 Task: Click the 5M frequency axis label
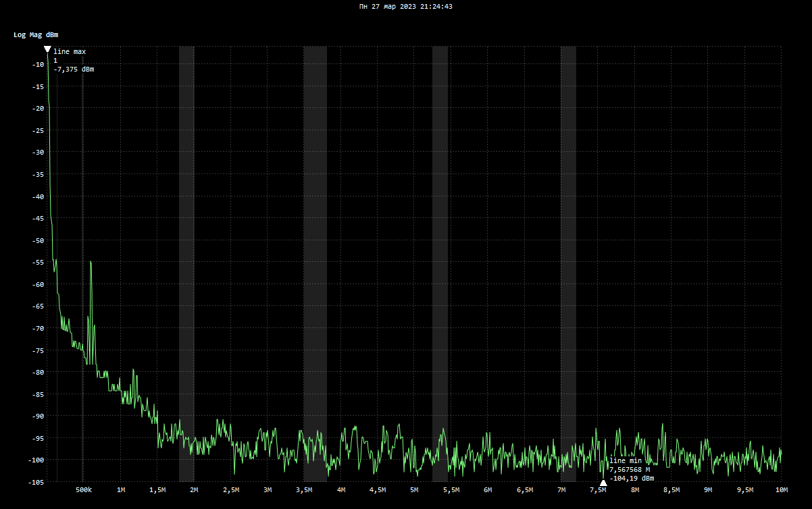pos(414,489)
